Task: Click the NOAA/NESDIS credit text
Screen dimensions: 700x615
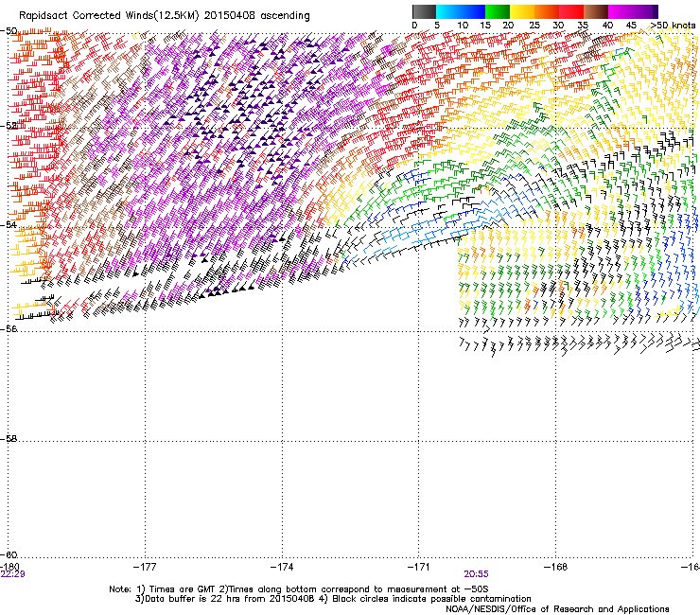Action: [557, 609]
